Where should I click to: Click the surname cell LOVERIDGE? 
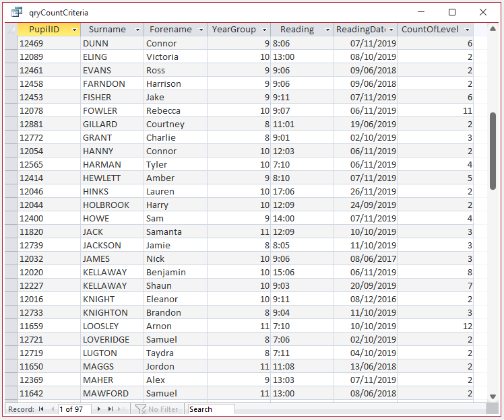112,340
